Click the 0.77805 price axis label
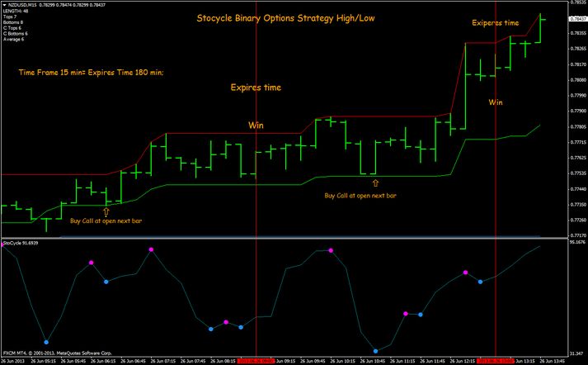Image resolution: width=588 pixels, height=365 pixels. click(x=579, y=127)
